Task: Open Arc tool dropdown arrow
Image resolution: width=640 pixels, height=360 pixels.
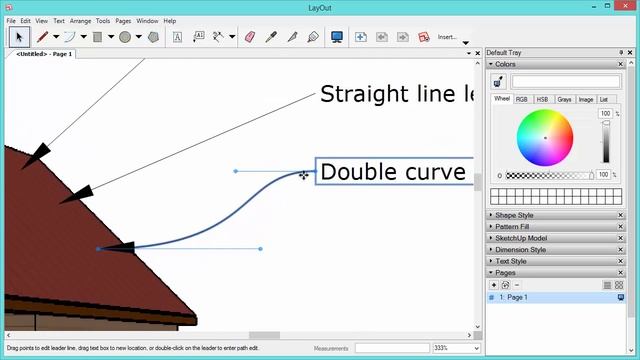Action: (84, 37)
